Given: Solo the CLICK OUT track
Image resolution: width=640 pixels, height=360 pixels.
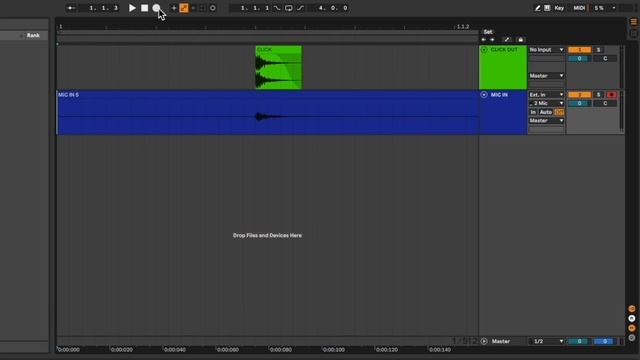Looking at the screenshot, I should point(598,49).
